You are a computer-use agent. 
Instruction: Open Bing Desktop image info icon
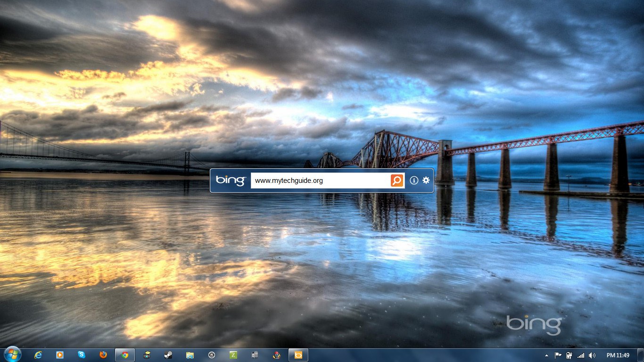coord(414,181)
